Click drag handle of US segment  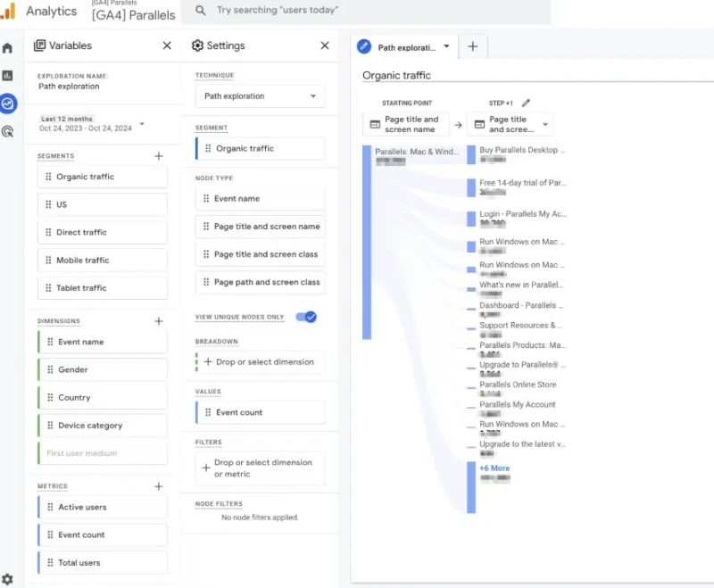click(48, 204)
